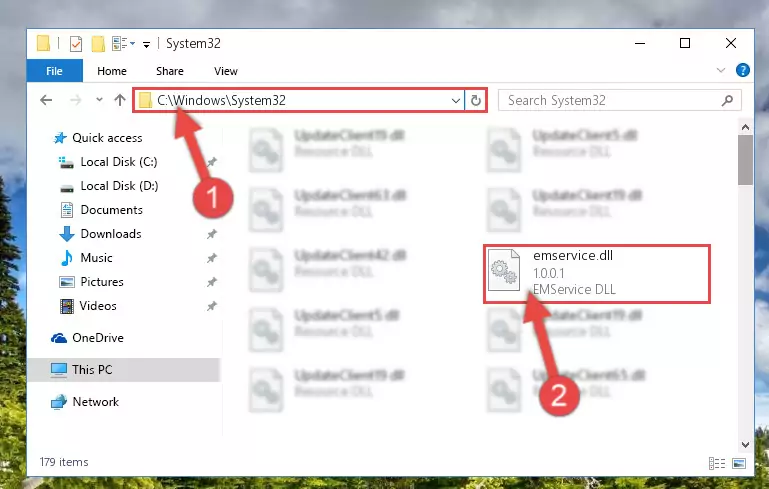Click the This PC monitor icon
The height and width of the screenshot is (489, 769).
point(59,370)
